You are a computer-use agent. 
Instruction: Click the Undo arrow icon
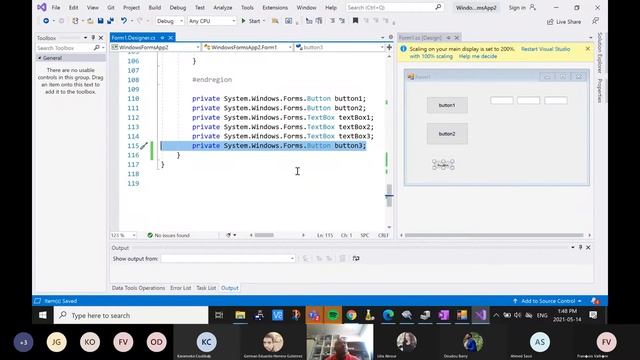tap(123, 21)
